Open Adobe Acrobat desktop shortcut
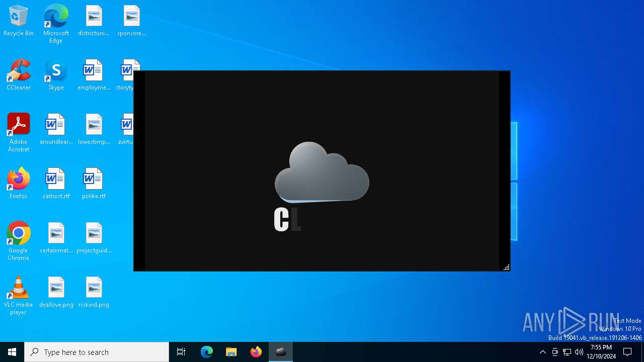This screenshot has height=362, width=644. 19,133
